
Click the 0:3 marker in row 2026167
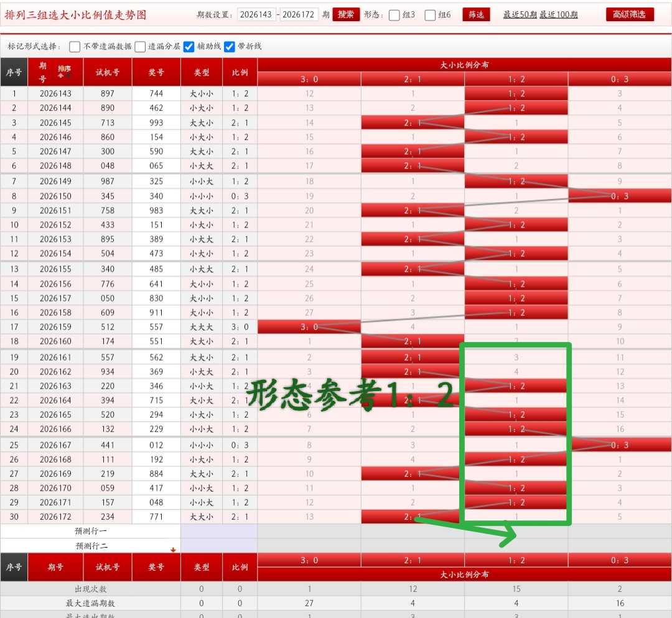coord(620,445)
